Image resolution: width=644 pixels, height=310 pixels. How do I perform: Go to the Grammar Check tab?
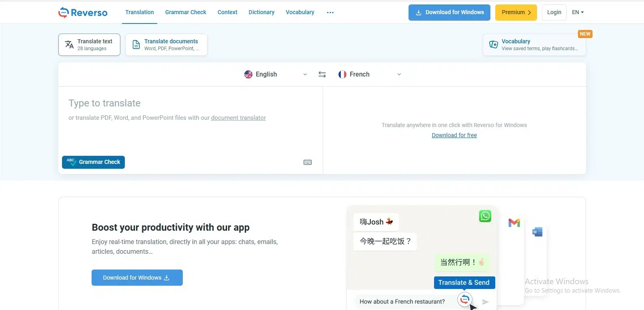pos(186,13)
